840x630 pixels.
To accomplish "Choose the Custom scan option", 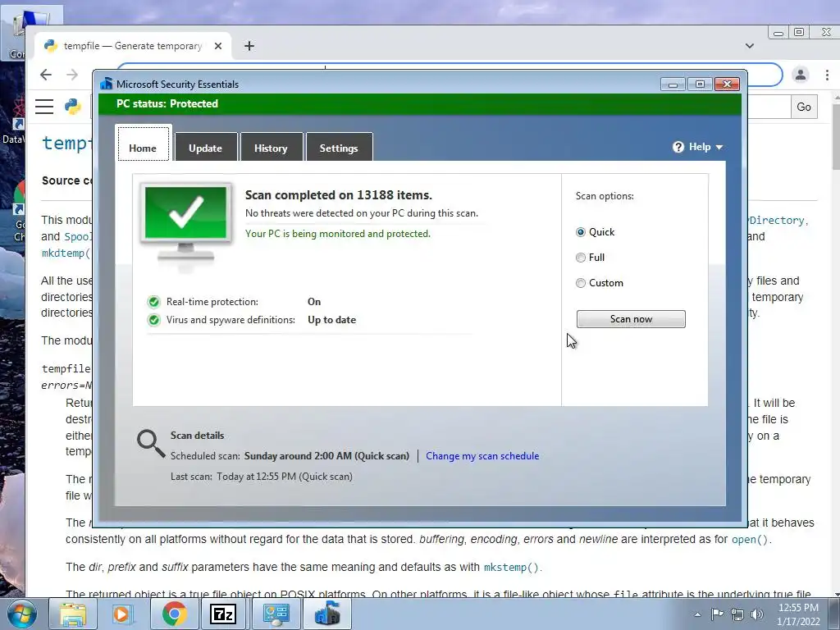I will coord(581,283).
